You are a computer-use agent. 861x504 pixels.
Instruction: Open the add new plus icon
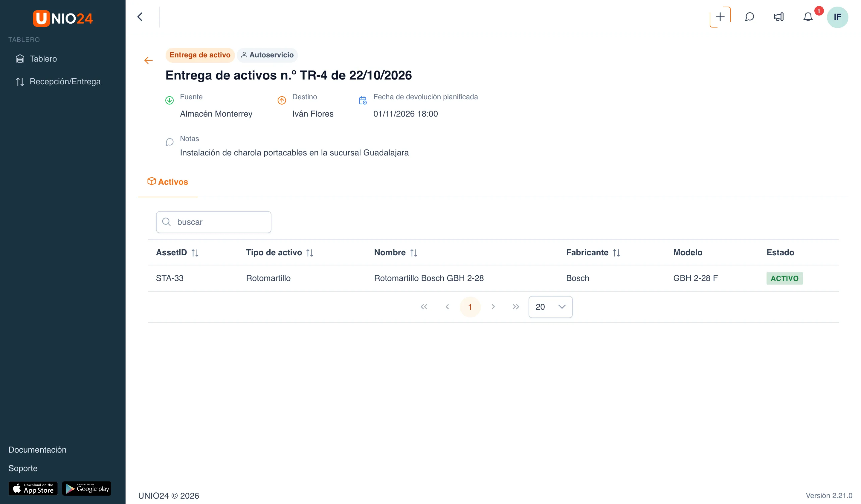(720, 17)
